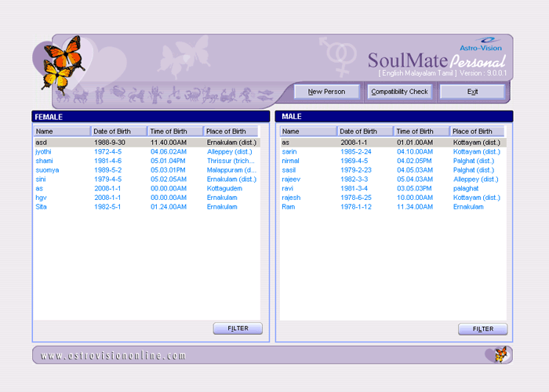Select female entry Sita

tap(147, 207)
